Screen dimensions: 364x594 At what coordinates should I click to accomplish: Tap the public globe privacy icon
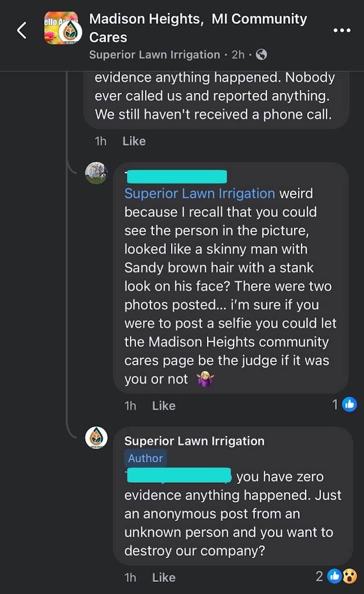(261, 55)
